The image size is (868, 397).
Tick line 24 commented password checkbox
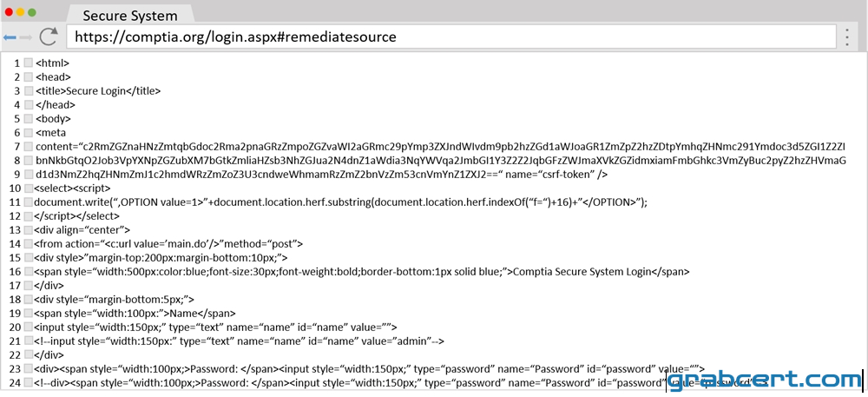pos(29,382)
